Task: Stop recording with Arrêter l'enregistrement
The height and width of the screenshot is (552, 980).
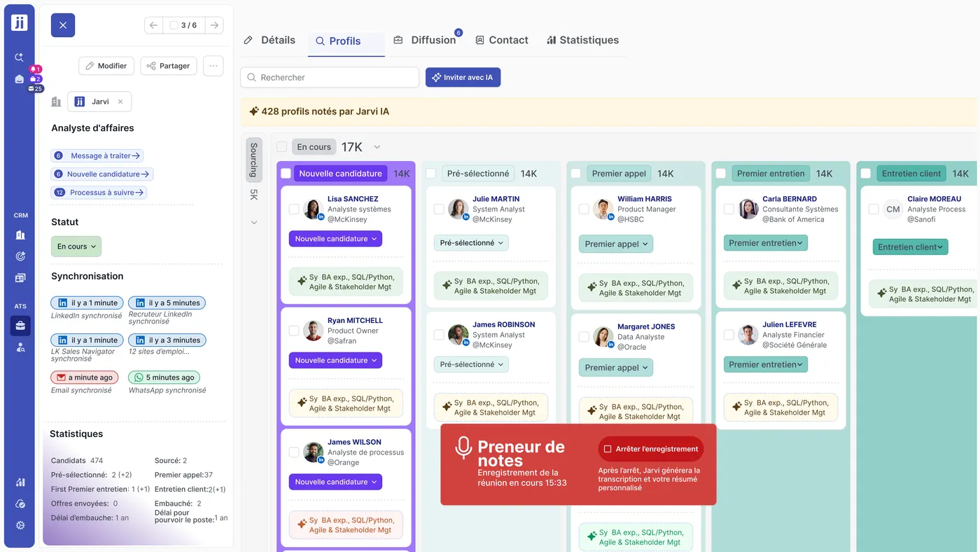Action: pos(650,449)
